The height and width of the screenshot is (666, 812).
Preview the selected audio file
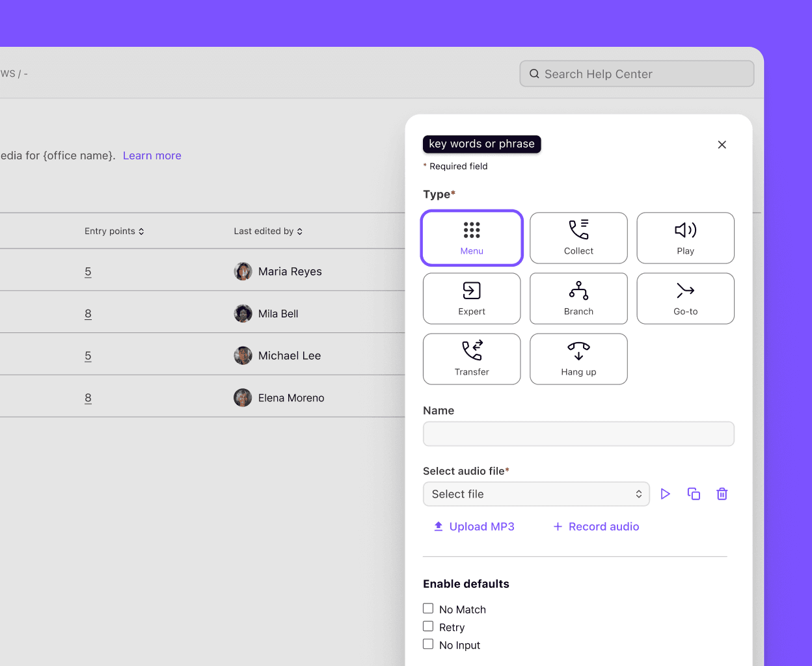point(665,494)
